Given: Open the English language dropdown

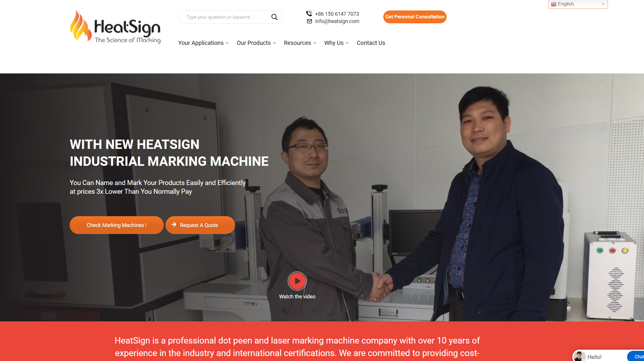Looking at the screenshot, I should point(578,4).
